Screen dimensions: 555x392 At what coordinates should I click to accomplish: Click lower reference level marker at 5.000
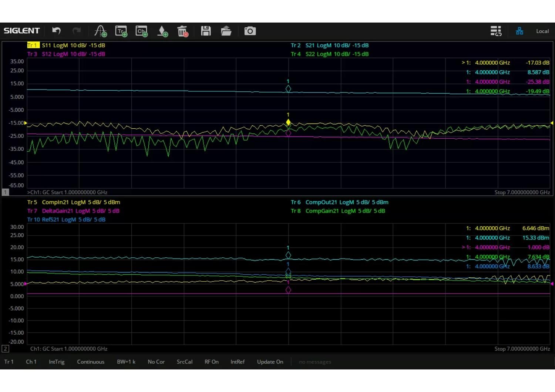coord(26,284)
